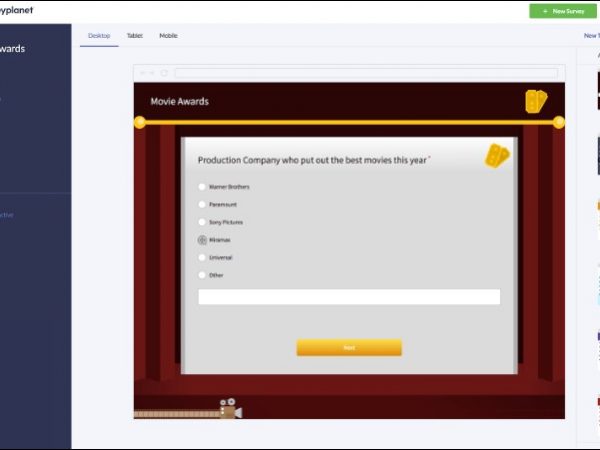Click the ticket icon on the question card
The width and height of the screenshot is (600, 450).
[x=497, y=156]
